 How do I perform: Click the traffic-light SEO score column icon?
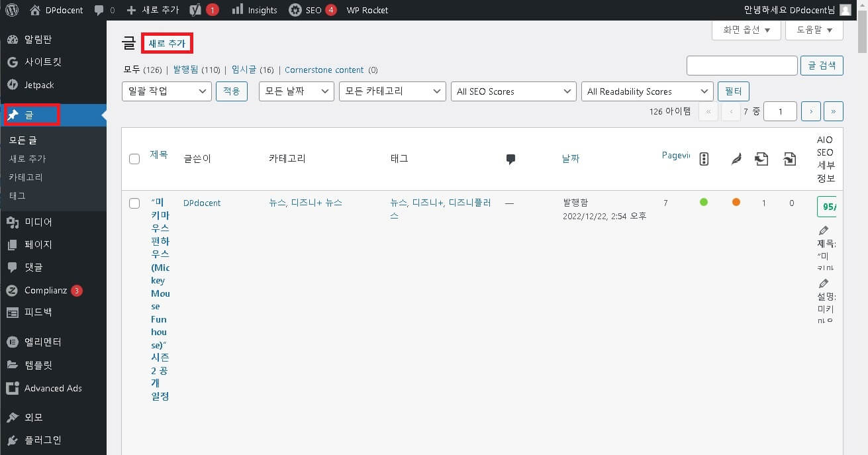tap(704, 158)
